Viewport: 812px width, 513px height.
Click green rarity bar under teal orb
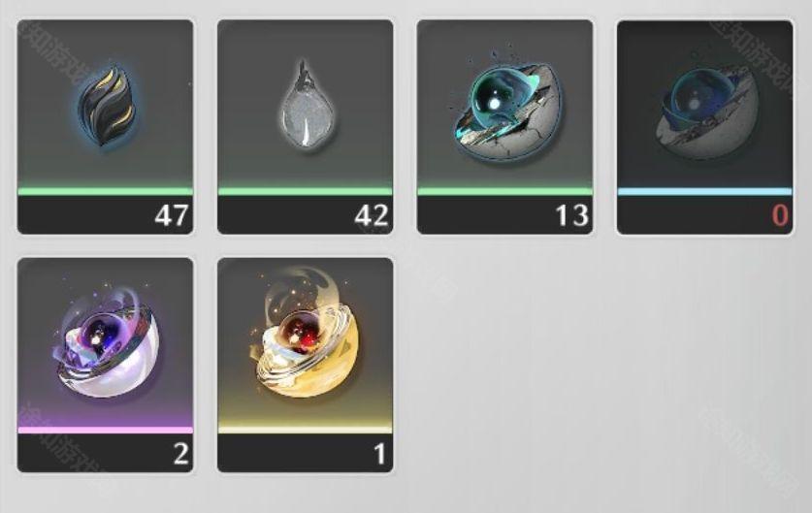[x=504, y=192]
